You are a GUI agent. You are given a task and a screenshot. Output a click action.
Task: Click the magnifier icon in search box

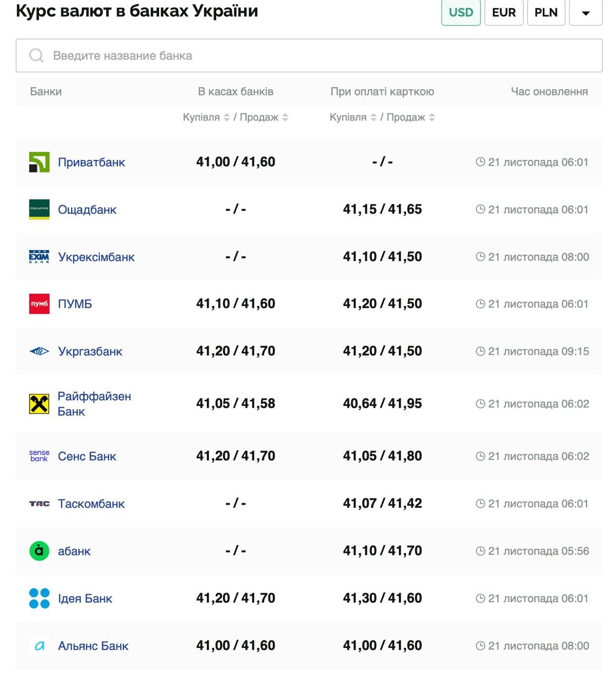click(36, 55)
